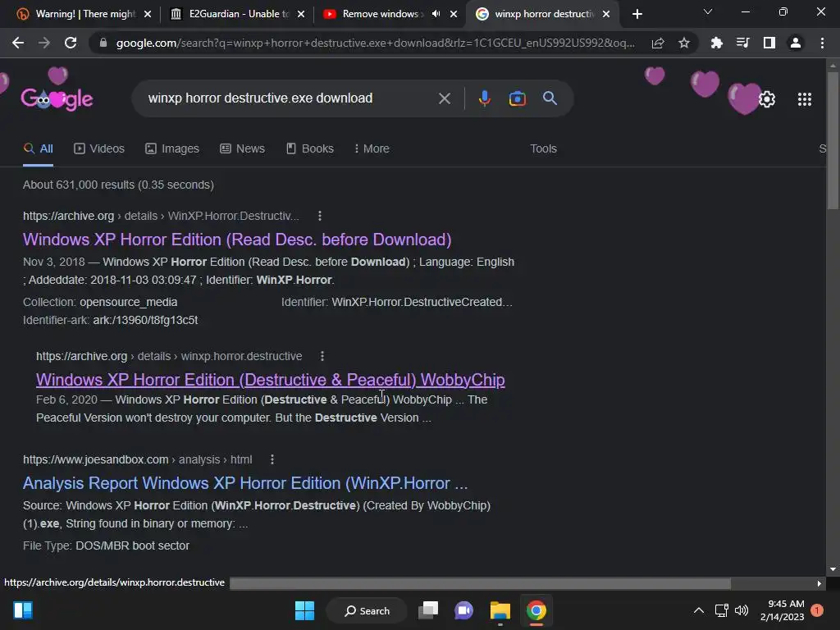This screenshot has width=840, height=630.
Task: Click the forward navigation arrow
Action: pos(44,43)
